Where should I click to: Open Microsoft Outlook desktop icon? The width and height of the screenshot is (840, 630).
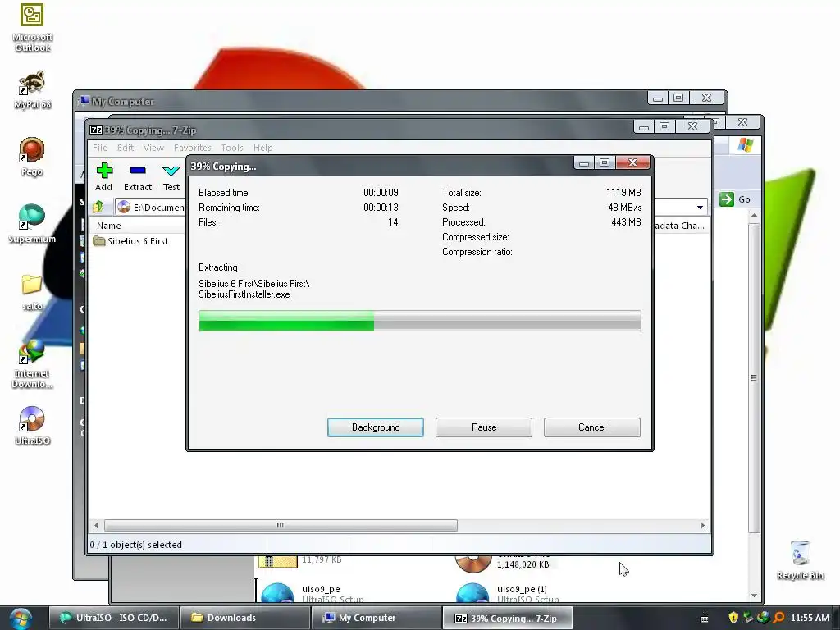coord(32,27)
